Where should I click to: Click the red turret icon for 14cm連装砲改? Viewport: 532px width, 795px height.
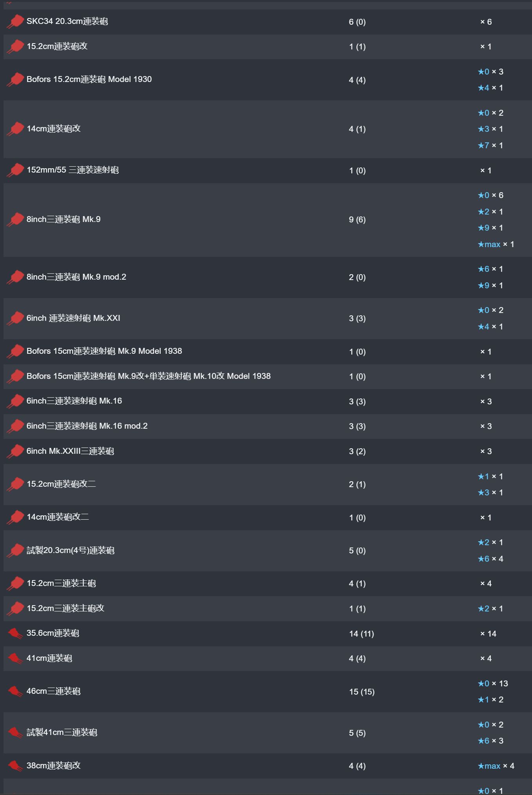click(15, 129)
